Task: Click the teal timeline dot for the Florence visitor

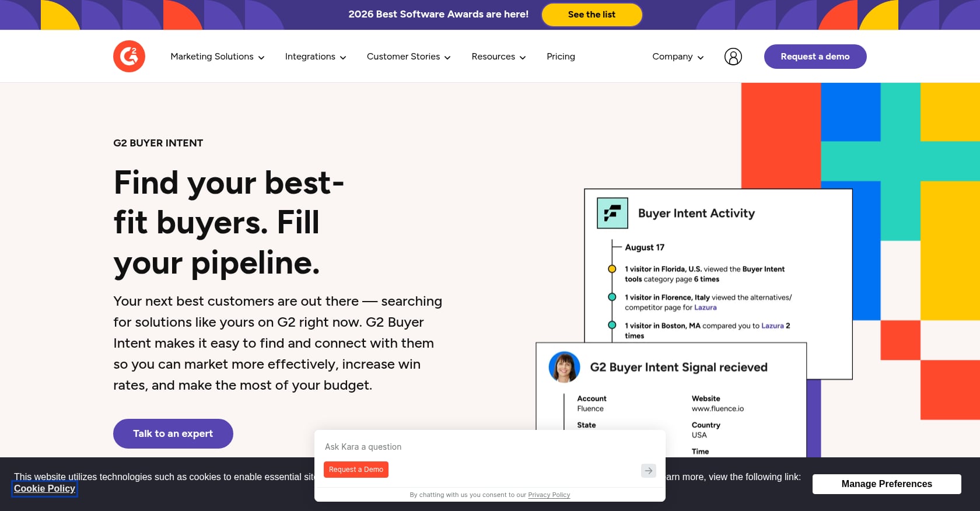Action: tap(612, 297)
